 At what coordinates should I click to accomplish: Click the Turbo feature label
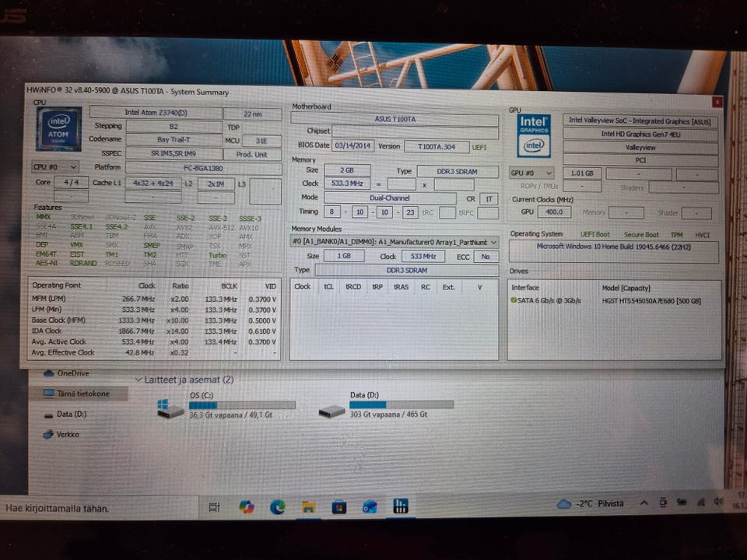[217, 255]
